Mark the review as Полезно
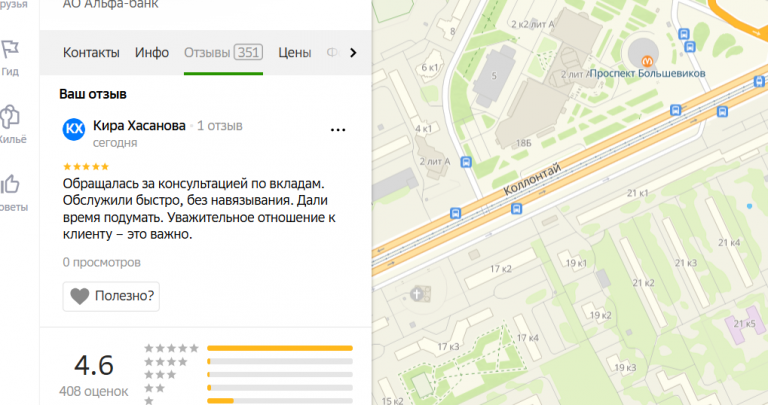 (111, 296)
